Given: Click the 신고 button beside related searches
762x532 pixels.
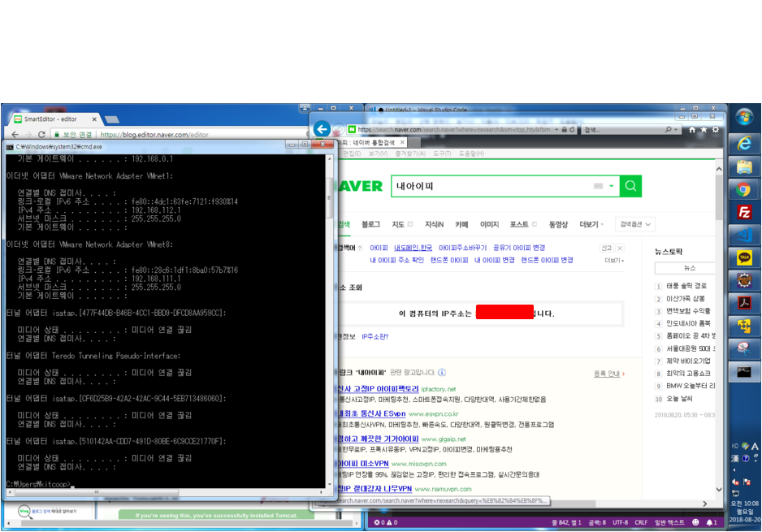Looking at the screenshot, I should (607, 249).
